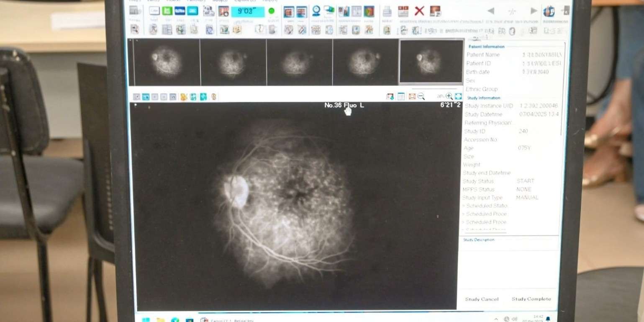Open File Explorer from the Windows taskbar
Viewport: 644px width, 322px height.
tap(160, 320)
